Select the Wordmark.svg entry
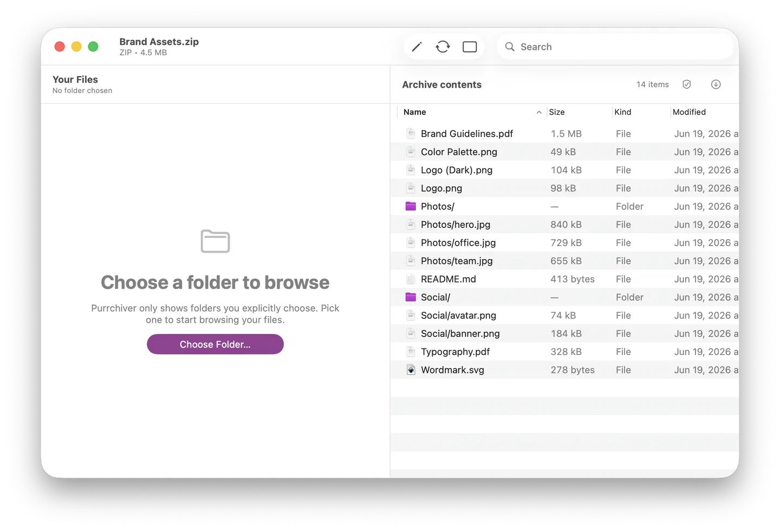Viewport: 780px width, 532px height. pos(452,370)
